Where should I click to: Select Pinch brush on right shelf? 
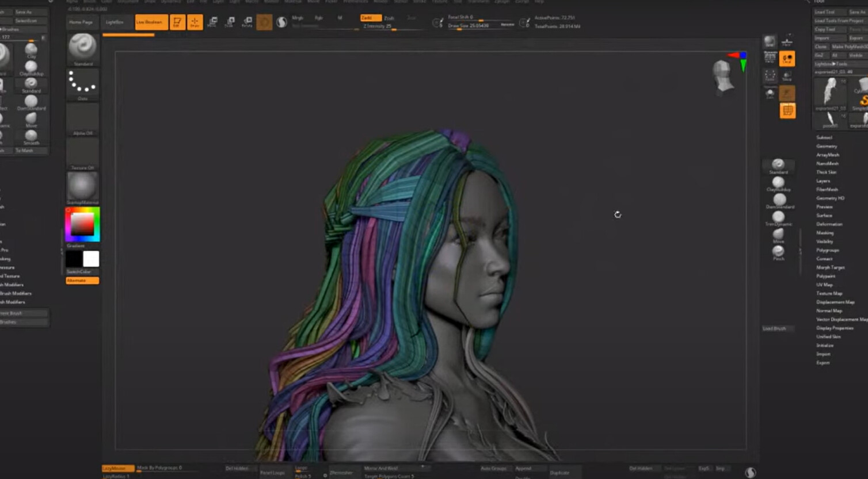point(778,253)
